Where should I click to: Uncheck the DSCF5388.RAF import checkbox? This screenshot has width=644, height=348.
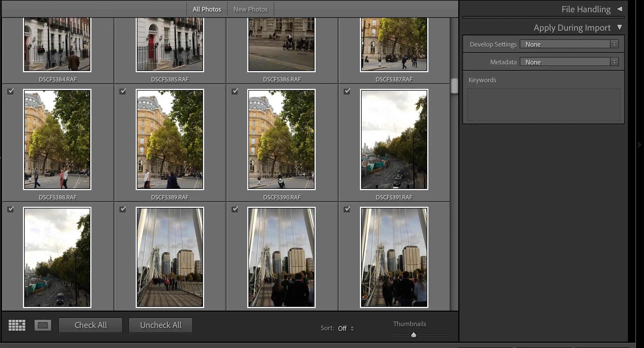[11, 91]
